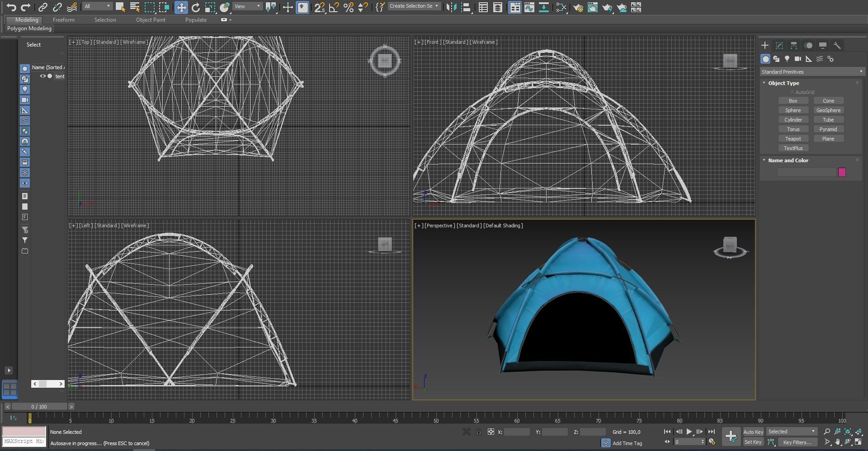The image size is (868, 451).
Task: Switch to the Freeform ribbon tab
Action: 63,20
